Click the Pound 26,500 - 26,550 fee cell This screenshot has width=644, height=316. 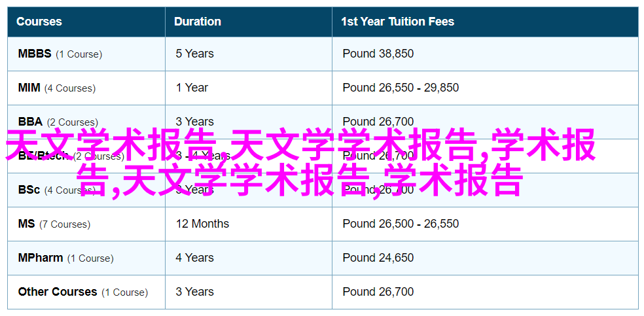tap(486, 224)
